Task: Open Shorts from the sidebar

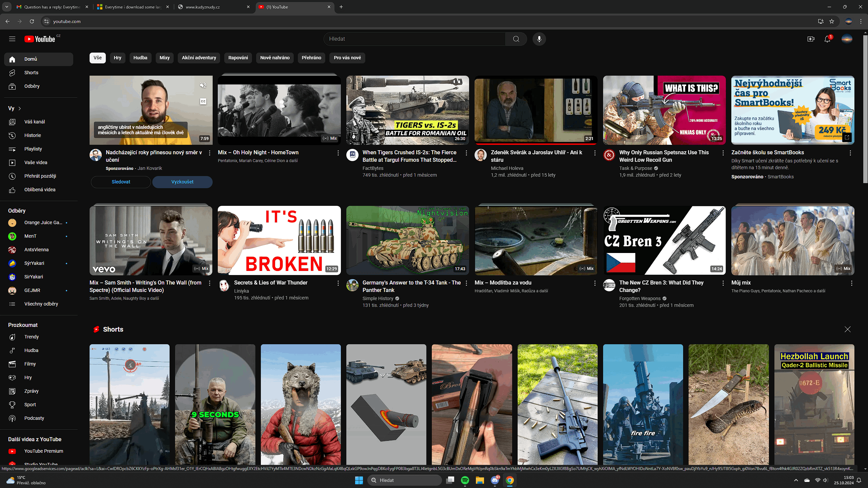Action: (31, 73)
